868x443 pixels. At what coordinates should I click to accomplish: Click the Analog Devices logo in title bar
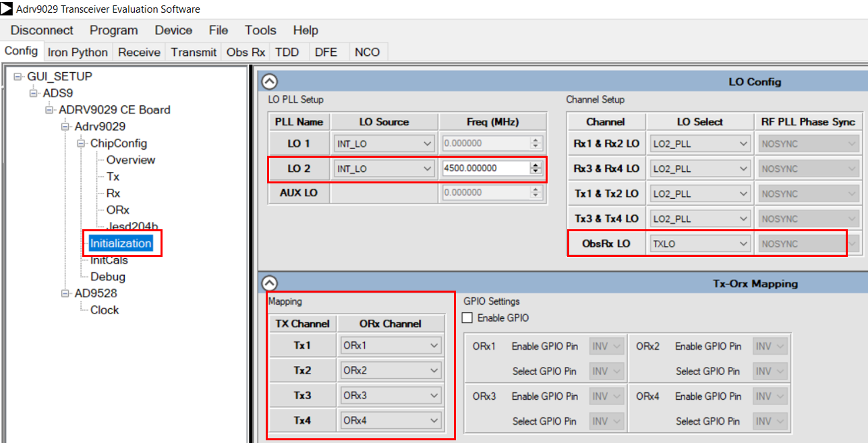7,9
